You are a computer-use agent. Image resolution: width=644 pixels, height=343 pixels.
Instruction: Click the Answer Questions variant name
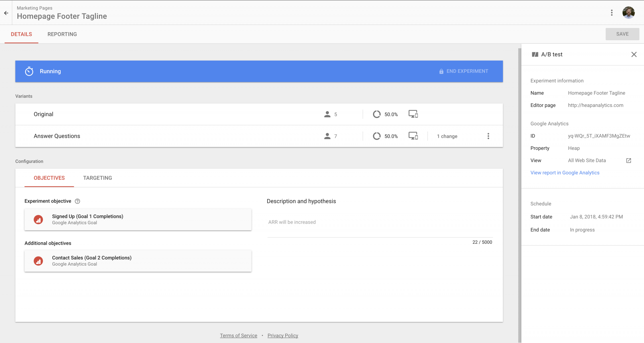click(57, 136)
